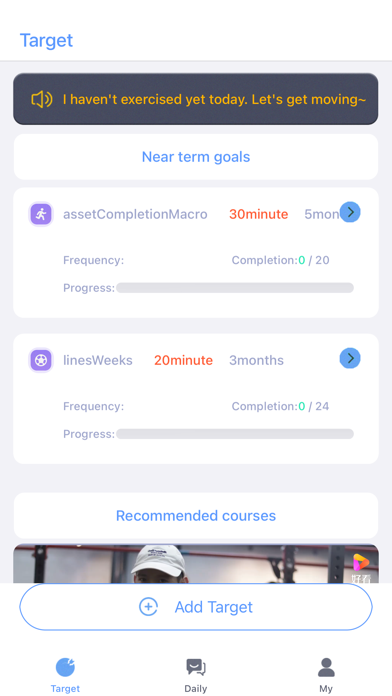Switch to the Daily tab label
The width and height of the screenshot is (392, 696).
(196, 688)
